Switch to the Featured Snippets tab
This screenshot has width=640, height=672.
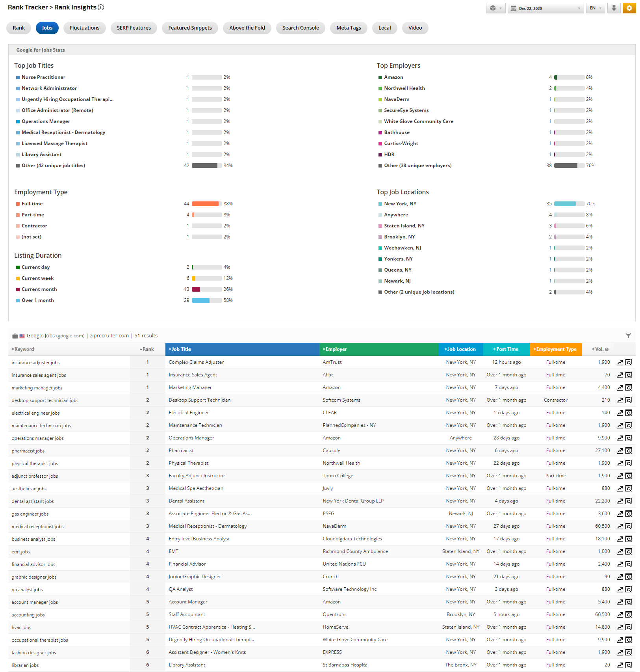pyautogui.click(x=190, y=28)
